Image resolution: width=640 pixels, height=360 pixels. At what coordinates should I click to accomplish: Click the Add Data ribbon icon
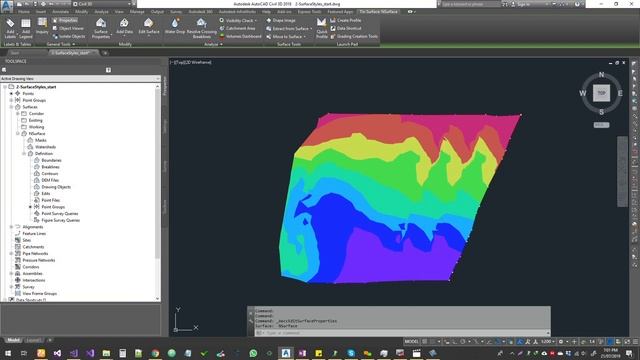point(124,26)
